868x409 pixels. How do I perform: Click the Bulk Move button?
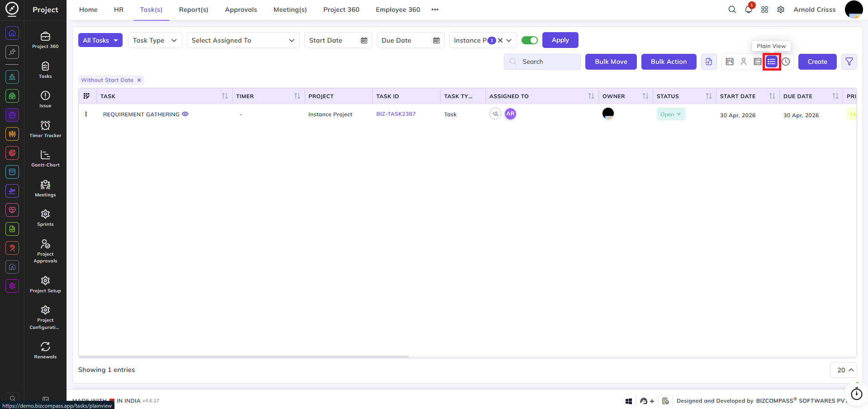[x=611, y=62]
